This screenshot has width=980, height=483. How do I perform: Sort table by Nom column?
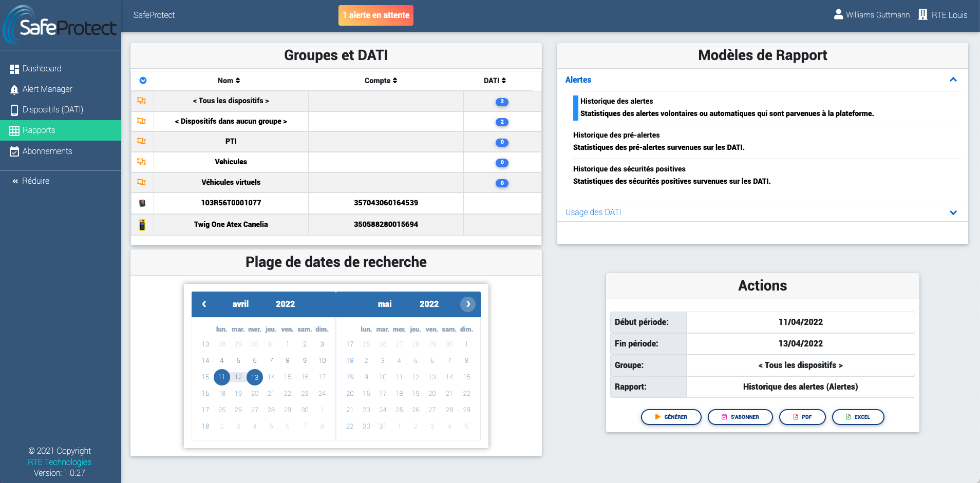click(229, 81)
